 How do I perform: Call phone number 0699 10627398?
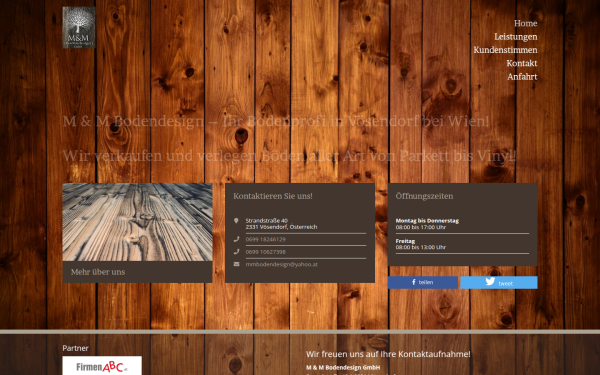(266, 252)
